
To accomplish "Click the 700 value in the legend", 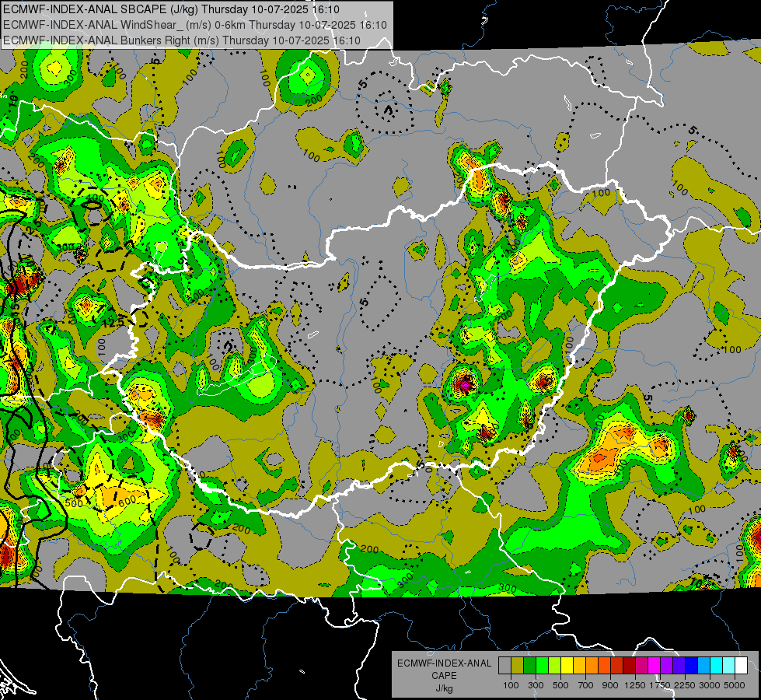I will click(x=586, y=685).
